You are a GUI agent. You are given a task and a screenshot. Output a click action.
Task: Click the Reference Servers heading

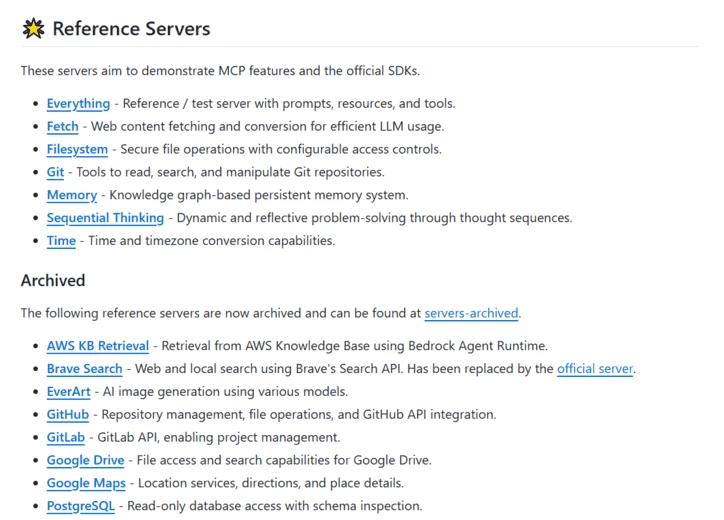pos(131,29)
